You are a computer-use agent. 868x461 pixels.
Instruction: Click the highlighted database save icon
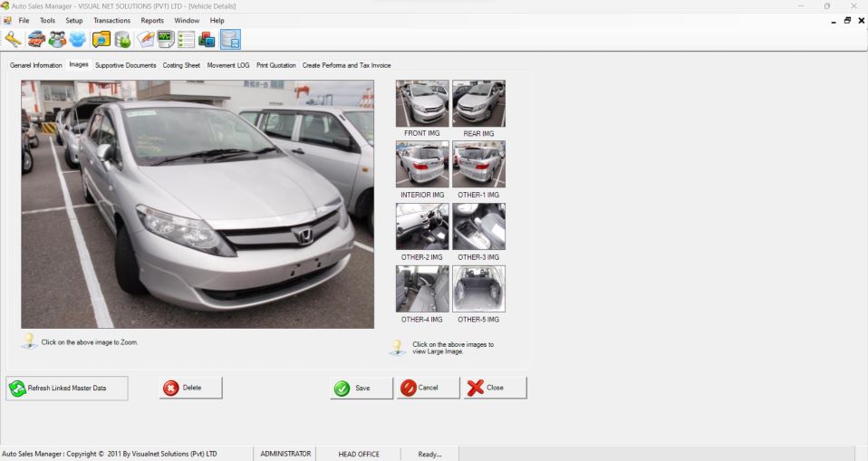[x=230, y=39]
